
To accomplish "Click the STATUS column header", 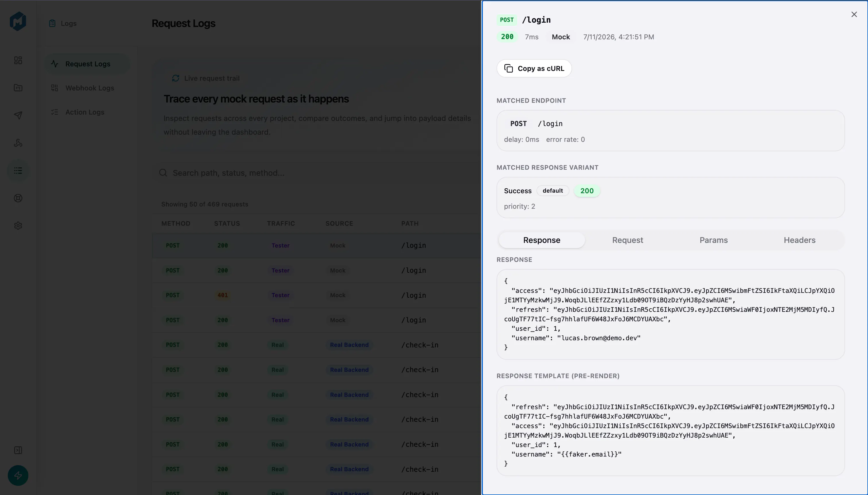I will [x=227, y=223].
